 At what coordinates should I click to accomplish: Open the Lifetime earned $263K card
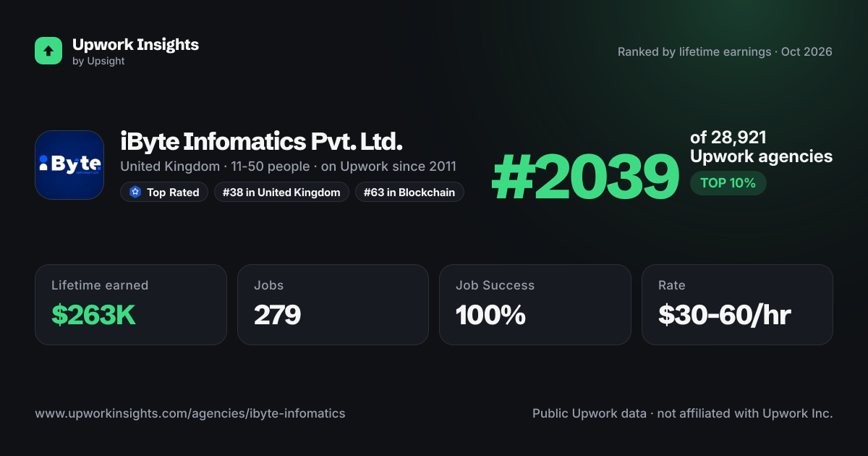pyautogui.click(x=131, y=305)
